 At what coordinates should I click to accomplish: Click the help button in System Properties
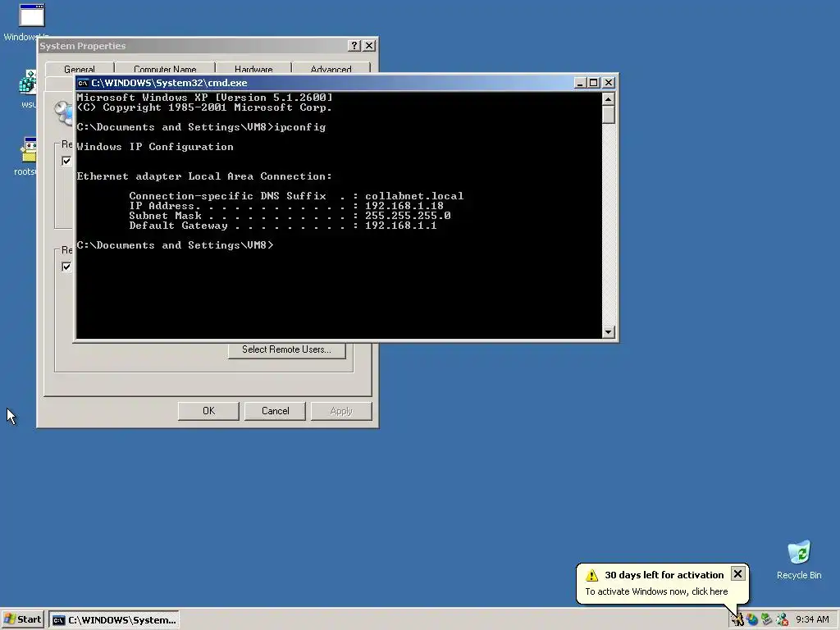pyautogui.click(x=354, y=46)
